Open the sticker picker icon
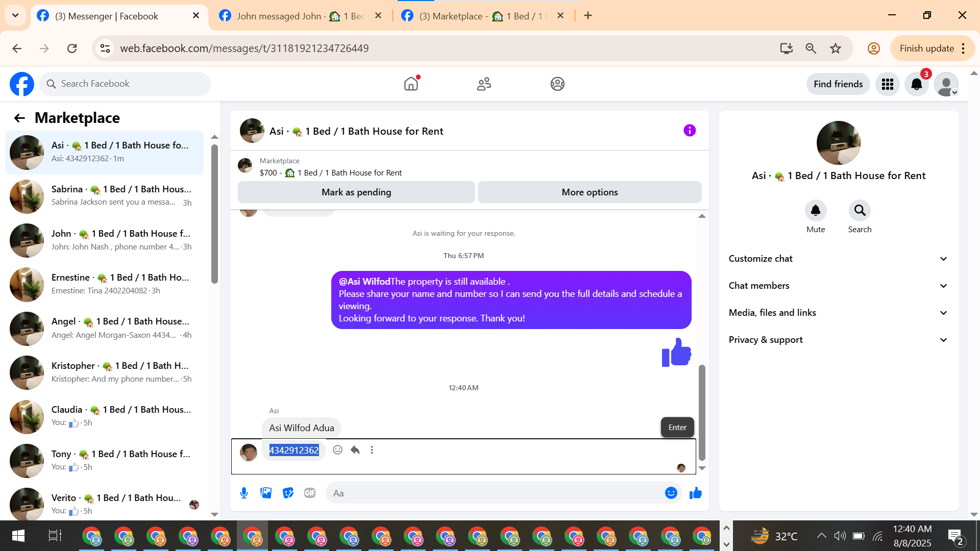The width and height of the screenshot is (980, 551). 288,493
